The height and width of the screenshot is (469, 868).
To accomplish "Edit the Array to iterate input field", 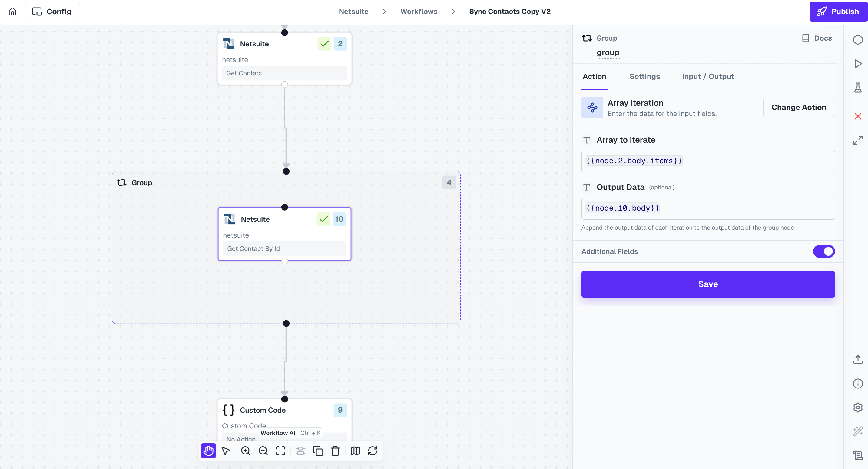I will point(707,161).
